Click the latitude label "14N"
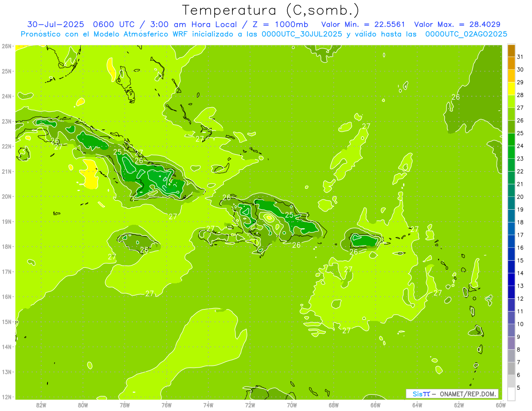Screen dimensions: 532x411 click(x=7, y=347)
